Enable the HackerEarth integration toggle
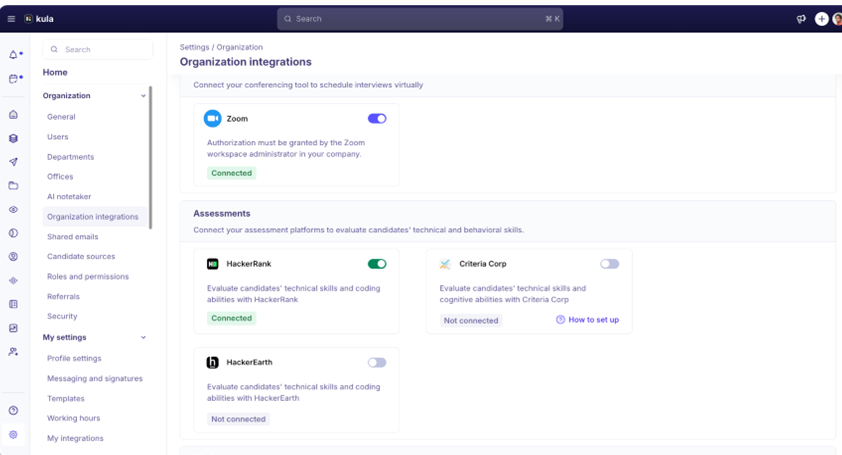This screenshot has height=455, width=842. (x=377, y=362)
